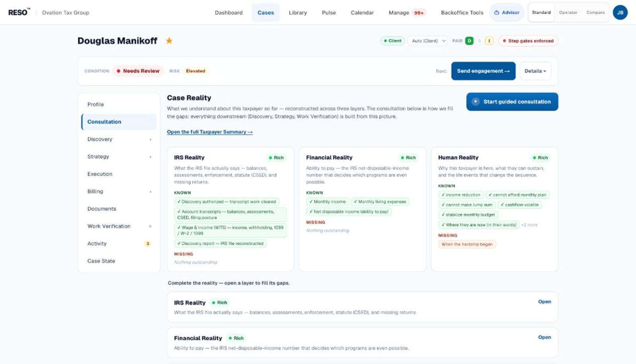Select Work Verification in the sidebar
This screenshot has width=636, height=364.
(119, 226)
